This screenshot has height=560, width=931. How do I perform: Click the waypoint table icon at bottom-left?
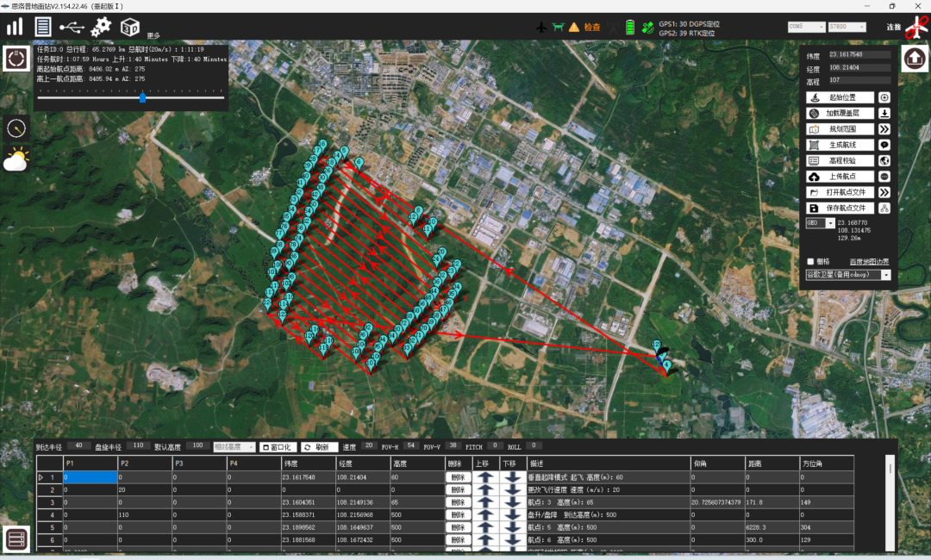coord(16,538)
